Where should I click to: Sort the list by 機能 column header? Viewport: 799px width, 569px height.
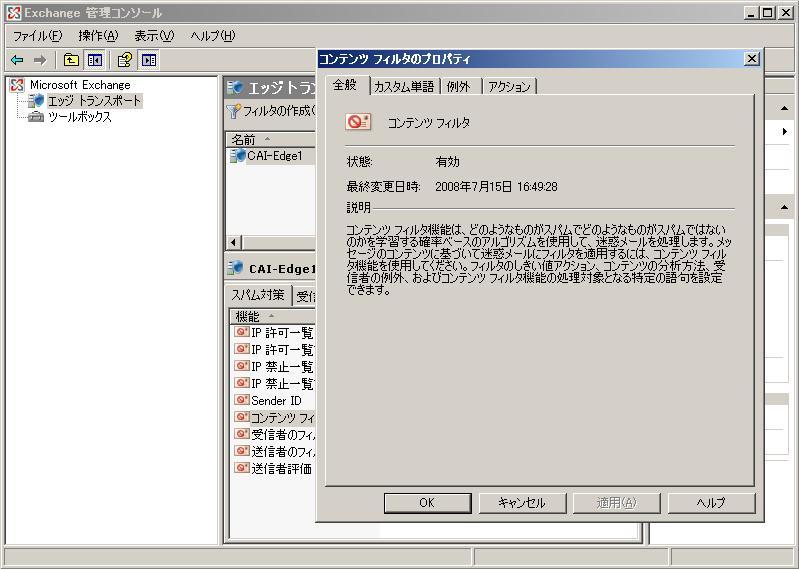click(x=273, y=316)
